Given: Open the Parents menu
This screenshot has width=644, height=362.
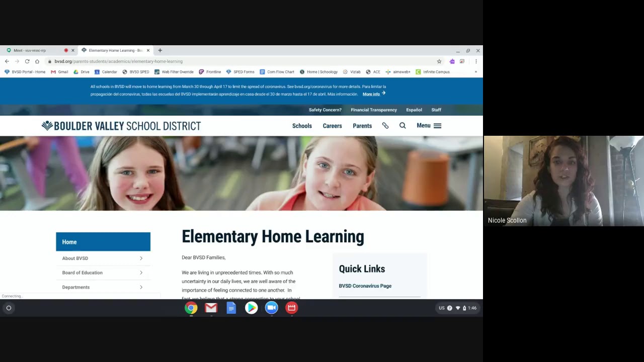Looking at the screenshot, I should pos(362,126).
